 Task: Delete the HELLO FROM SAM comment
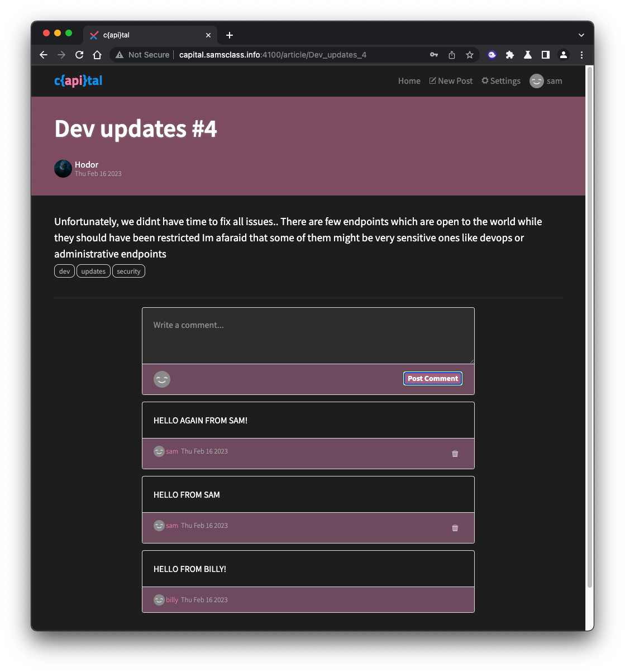tap(455, 528)
